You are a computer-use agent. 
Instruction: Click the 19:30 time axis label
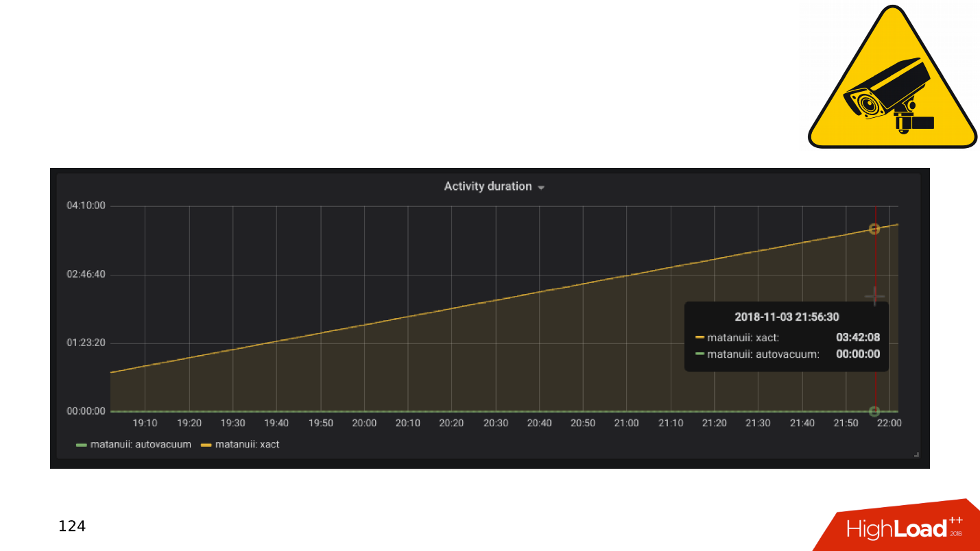233,423
